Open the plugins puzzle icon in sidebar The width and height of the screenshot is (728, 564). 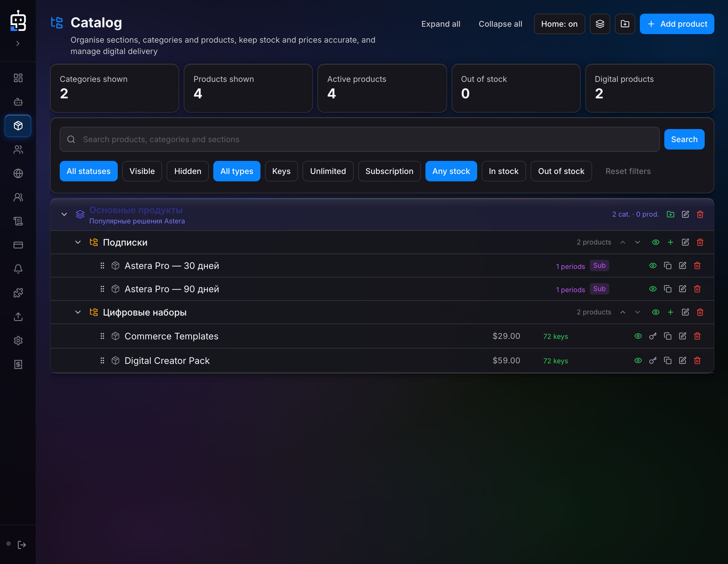(x=18, y=293)
